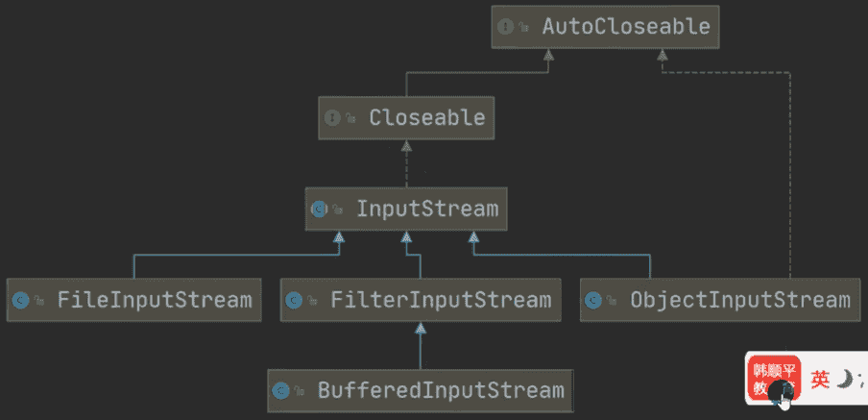Select the BufferedInputStream class label
This screenshot has width=868, height=420.
441,390
